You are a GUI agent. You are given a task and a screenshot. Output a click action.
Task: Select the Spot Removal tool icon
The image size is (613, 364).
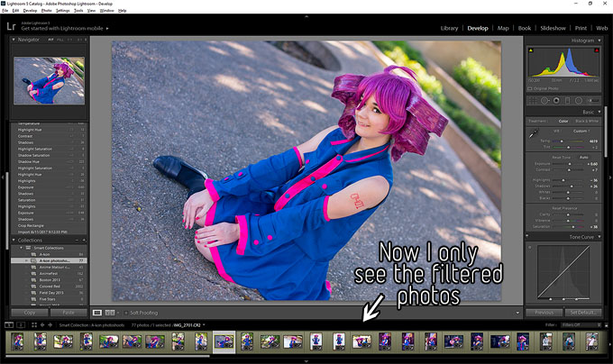click(x=546, y=100)
